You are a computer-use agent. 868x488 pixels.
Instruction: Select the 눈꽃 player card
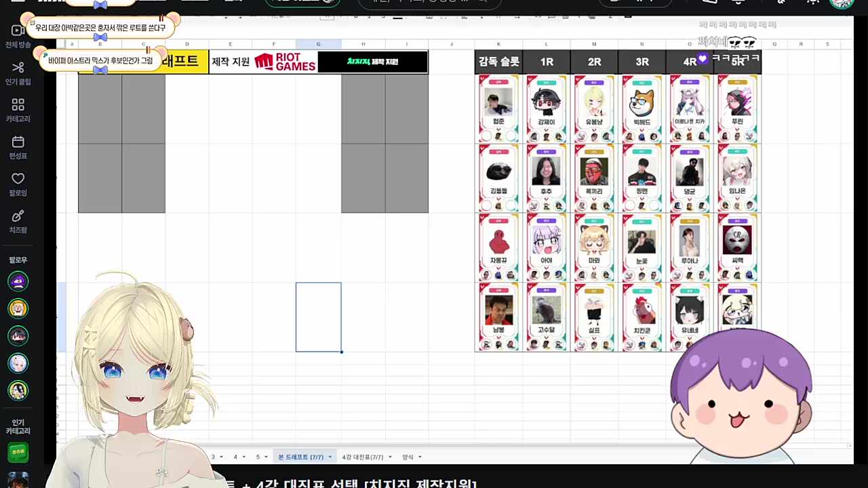(x=642, y=247)
